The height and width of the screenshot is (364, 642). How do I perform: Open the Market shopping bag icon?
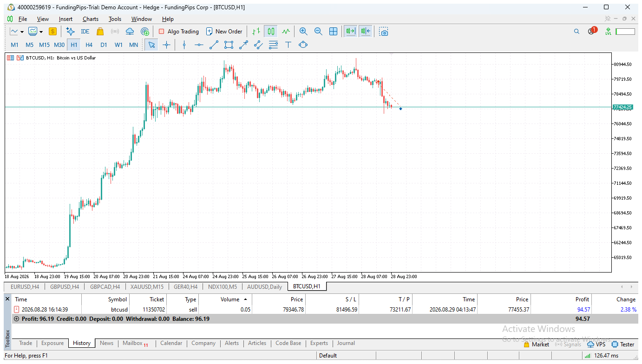pos(100,32)
